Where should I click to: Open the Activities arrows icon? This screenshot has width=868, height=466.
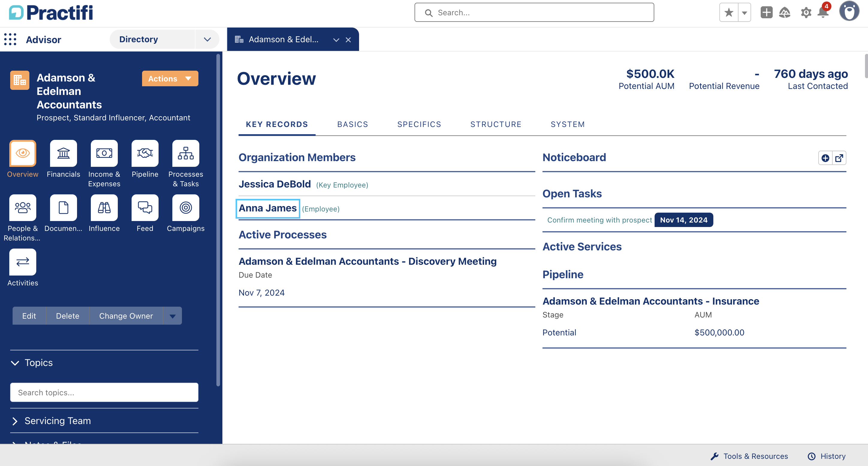22,262
